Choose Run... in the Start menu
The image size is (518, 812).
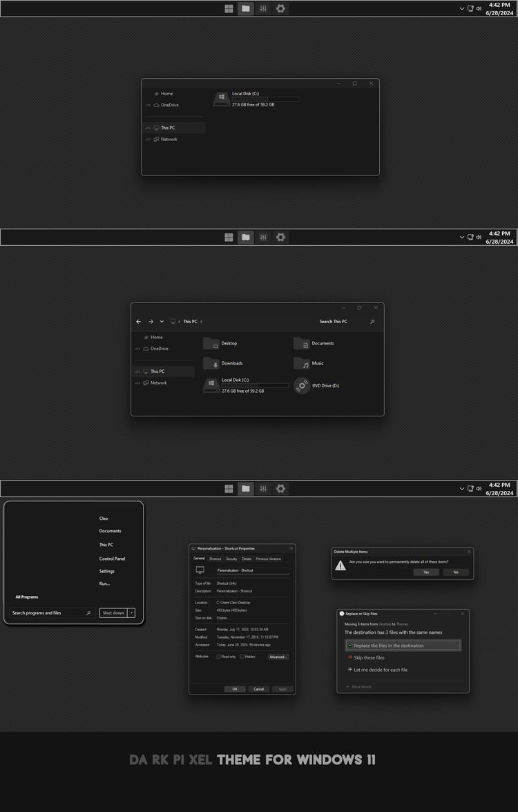pyautogui.click(x=105, y=583)
